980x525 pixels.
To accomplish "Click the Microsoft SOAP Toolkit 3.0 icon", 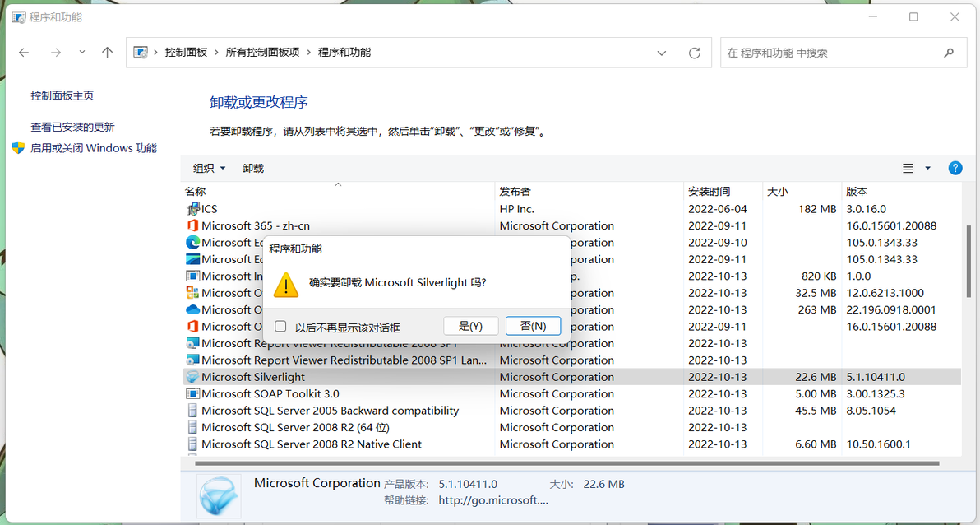I will [192, 393].
